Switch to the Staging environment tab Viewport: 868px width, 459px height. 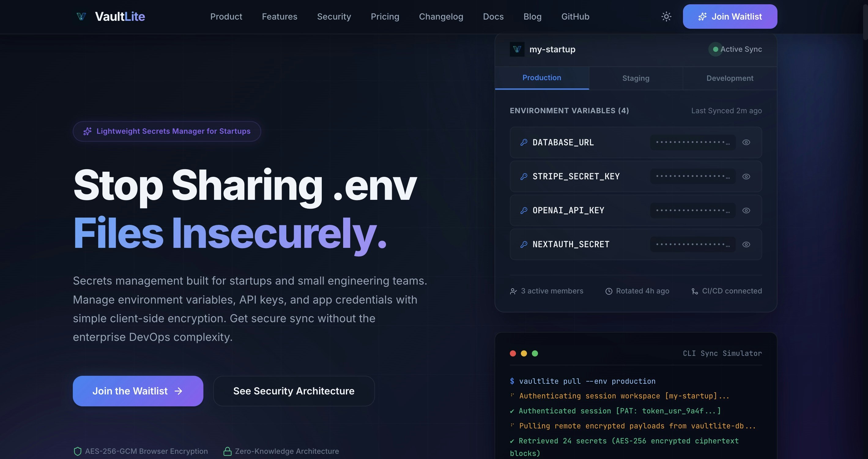pos(636,78)
